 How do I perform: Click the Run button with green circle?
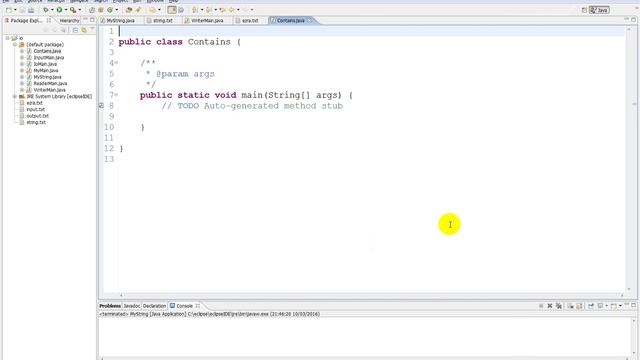click(x=60, y=10)
